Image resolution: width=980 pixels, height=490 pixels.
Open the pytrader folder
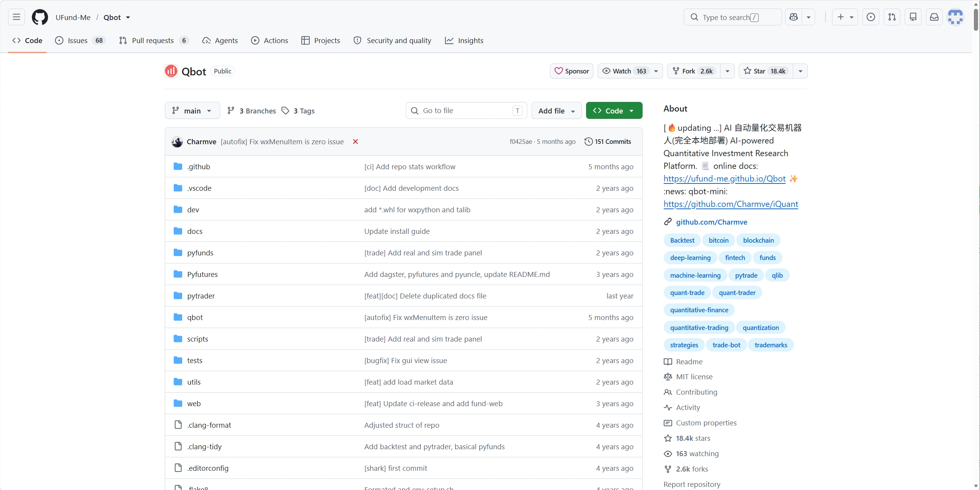pyautogui.click(x=201, y=296)
